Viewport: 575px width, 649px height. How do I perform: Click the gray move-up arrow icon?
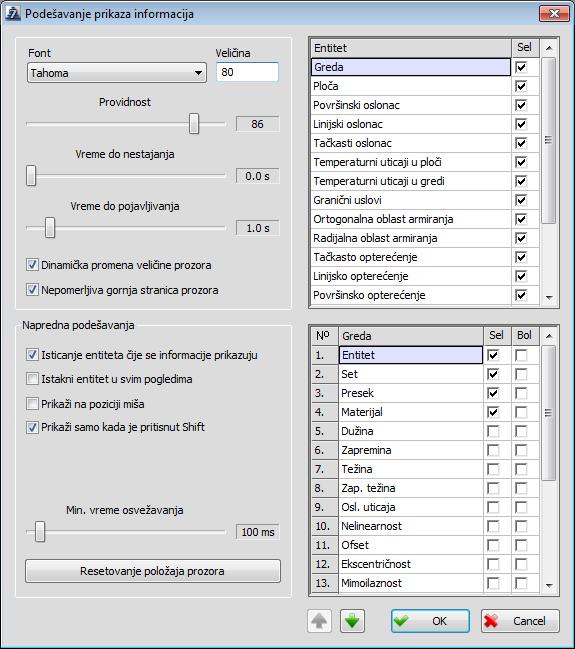coord(319,621)
